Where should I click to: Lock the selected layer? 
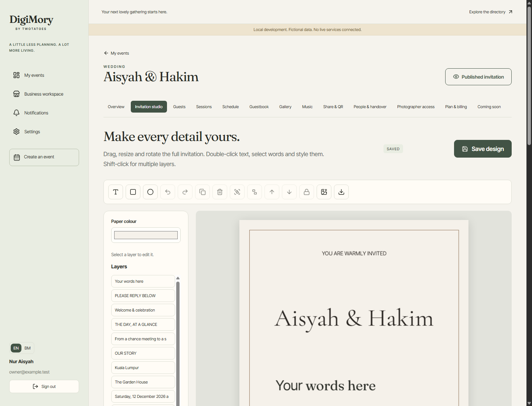[x=307, y=192]
